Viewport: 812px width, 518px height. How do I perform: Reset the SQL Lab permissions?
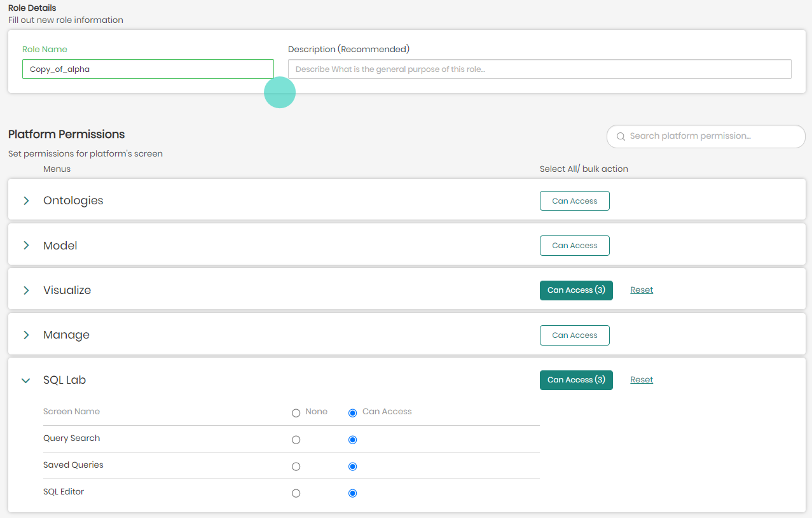(641, 379)
